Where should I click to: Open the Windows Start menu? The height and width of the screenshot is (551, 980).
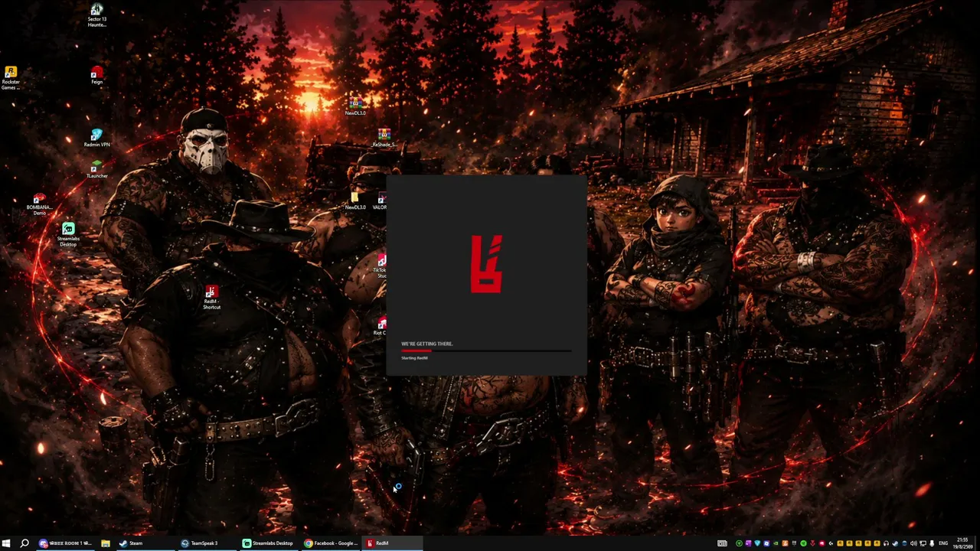7,543
